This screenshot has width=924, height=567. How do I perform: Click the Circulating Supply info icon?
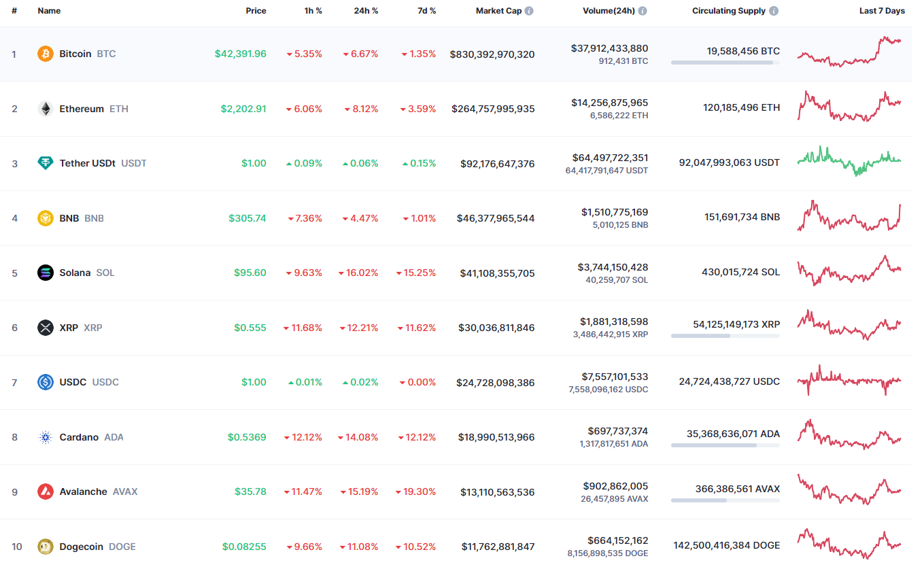pyautogui.click(x=774, y=11)
